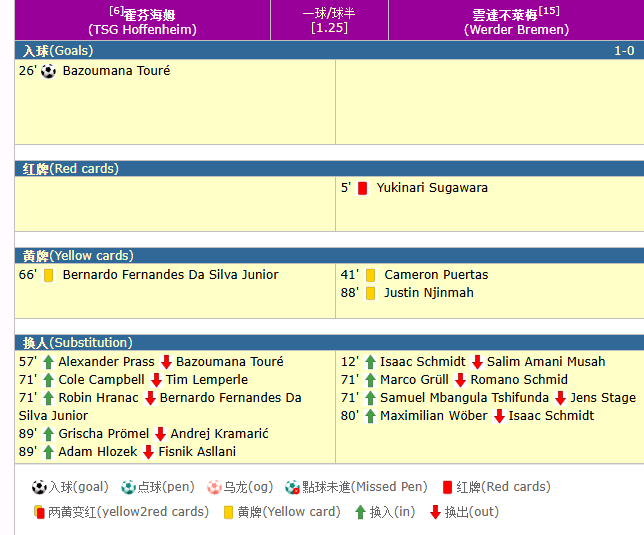Screen dimensions: 644x535
Task: Click the yellow card icon beside Cameron Puertas
Action: (x=370, y=275)
